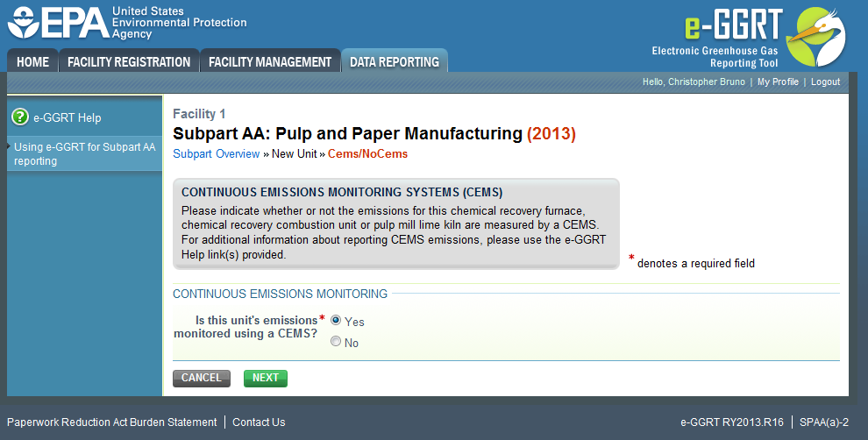
Task: Open the HOME tab
Action: (32, 62)
